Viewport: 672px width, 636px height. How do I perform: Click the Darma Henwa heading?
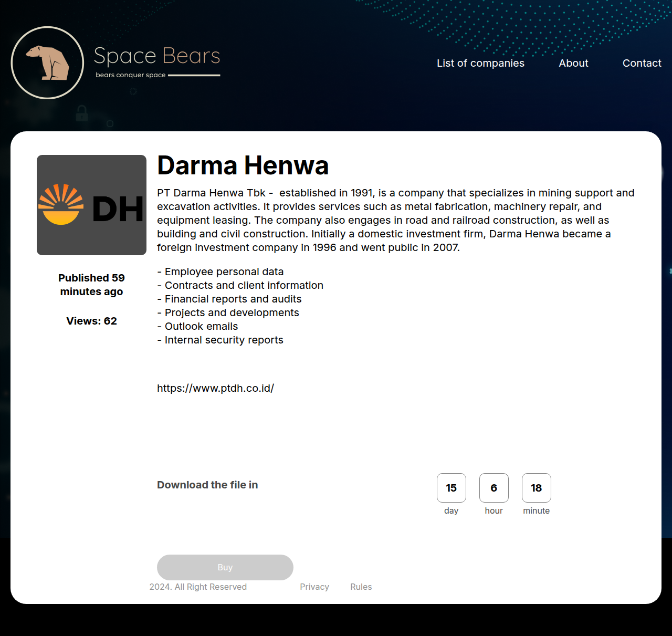pos(243,165)
